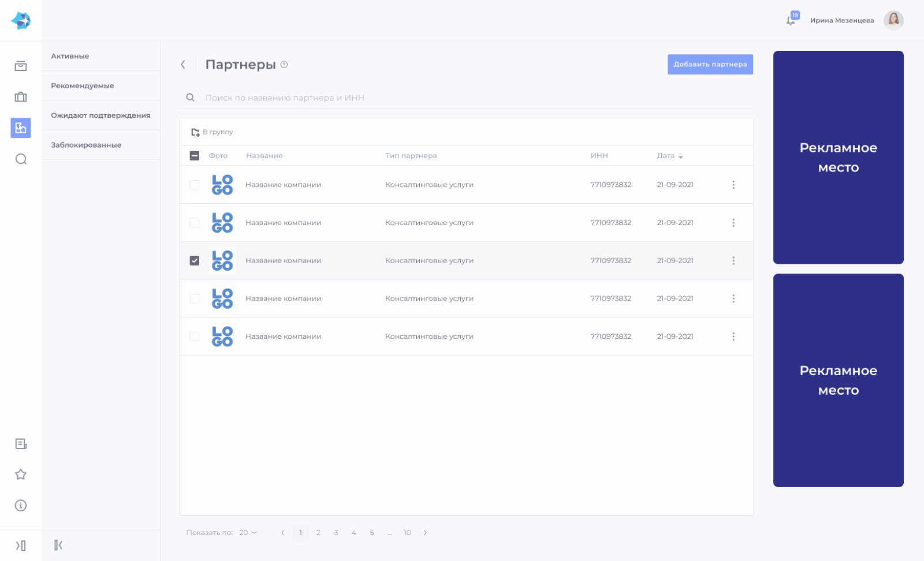
Task: Go to page 2 in the pagination
Action: tap(318, 533)
